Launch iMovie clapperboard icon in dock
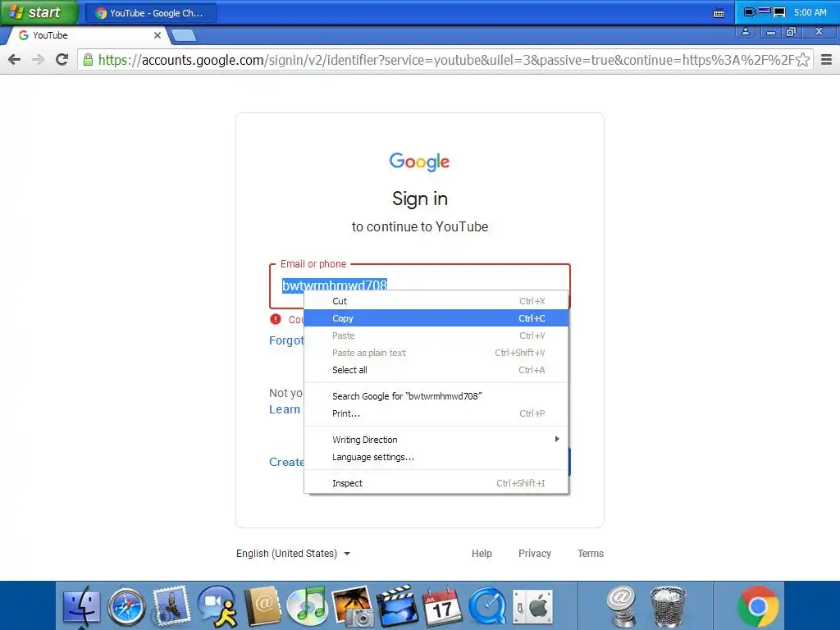 point(397,606)
